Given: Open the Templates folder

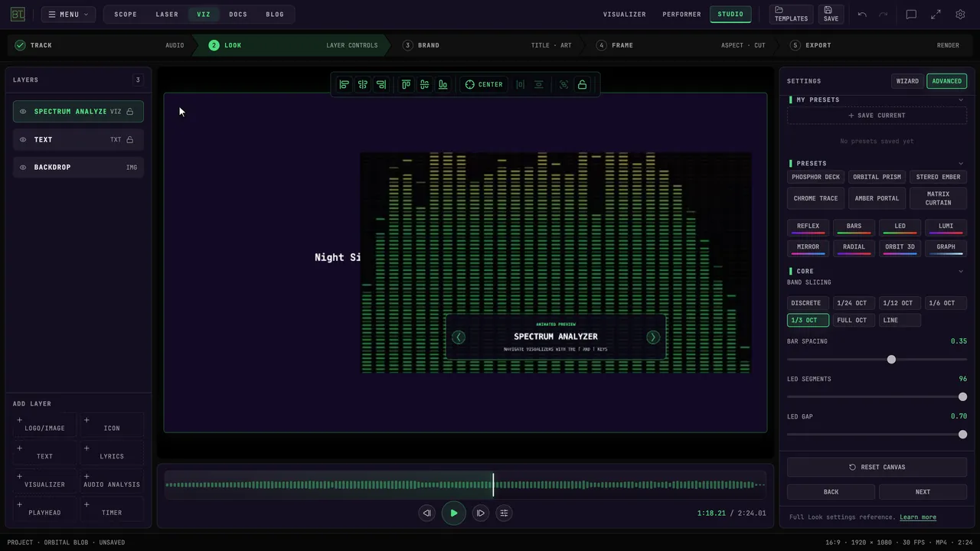Looking at the screenshot, I should pyautogui.click(x=791, y=14).
